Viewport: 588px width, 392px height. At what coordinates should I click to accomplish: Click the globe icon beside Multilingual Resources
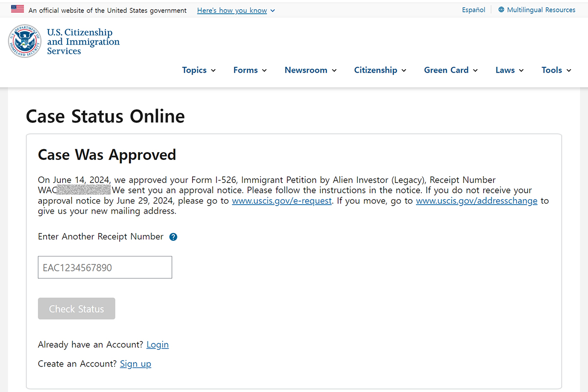point(501,10)
